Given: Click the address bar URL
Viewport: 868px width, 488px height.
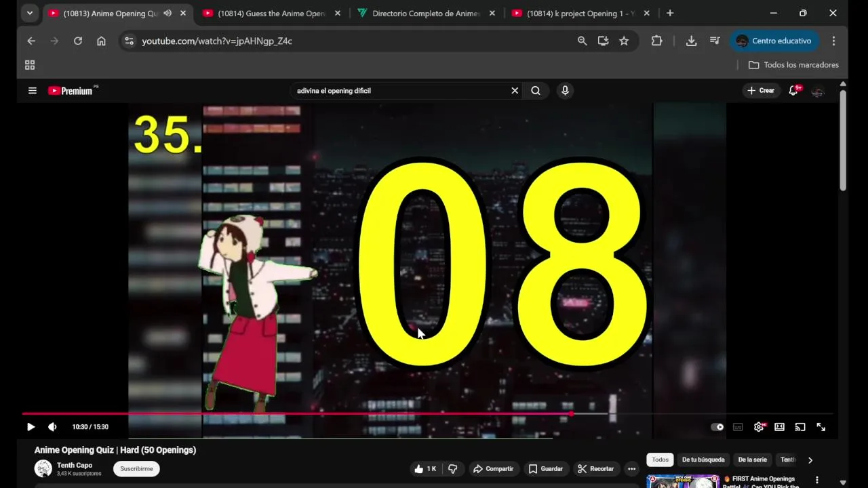Looking at the screenshot, I should click(x=217, y=41).
